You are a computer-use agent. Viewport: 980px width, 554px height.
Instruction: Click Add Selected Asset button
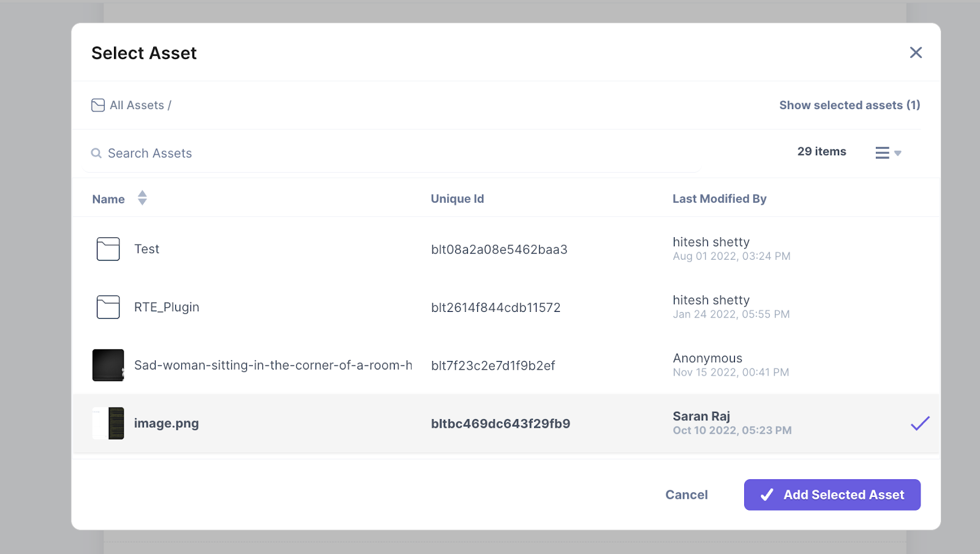click(832, 495)
